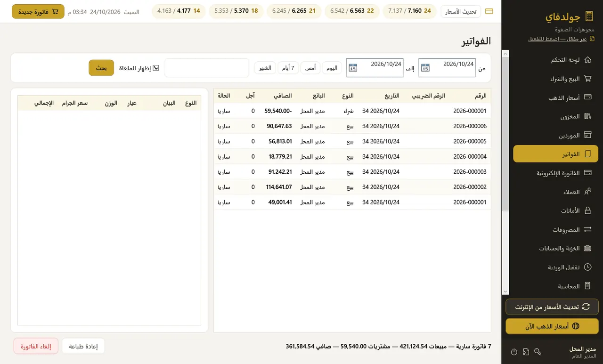
Task: Open البيع والشراء cart icon in sidebar
Action: click(587, 79)
